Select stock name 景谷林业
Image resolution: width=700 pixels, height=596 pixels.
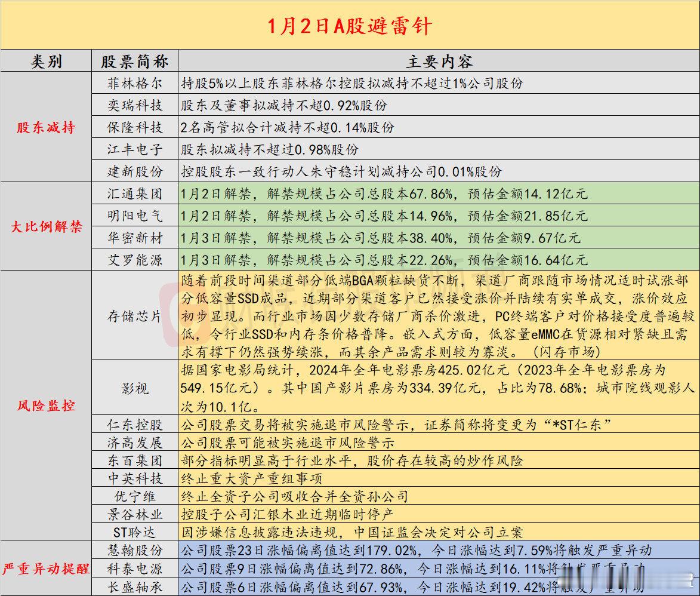134,514
